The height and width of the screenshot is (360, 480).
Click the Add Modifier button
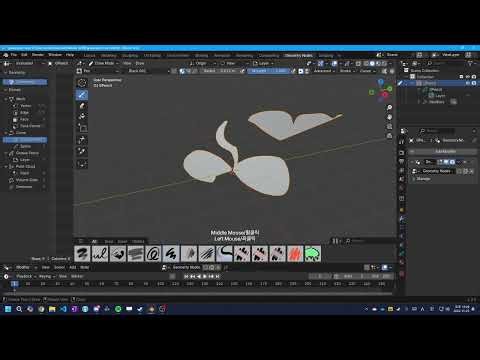click(444, 152)
